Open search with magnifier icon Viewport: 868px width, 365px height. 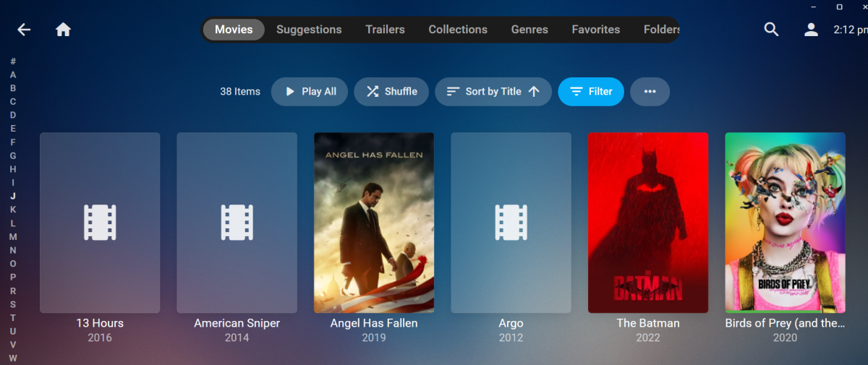tap(772, 30)
